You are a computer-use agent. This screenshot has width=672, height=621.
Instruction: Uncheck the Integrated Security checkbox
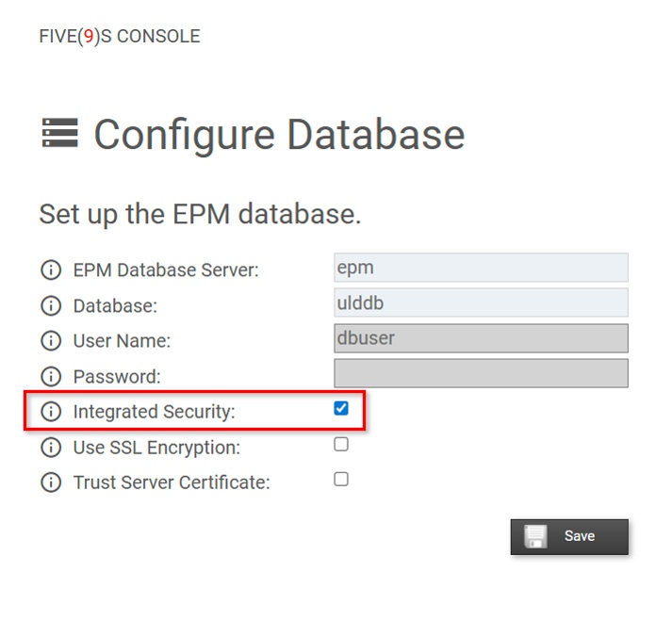click(x=341, y=408)
